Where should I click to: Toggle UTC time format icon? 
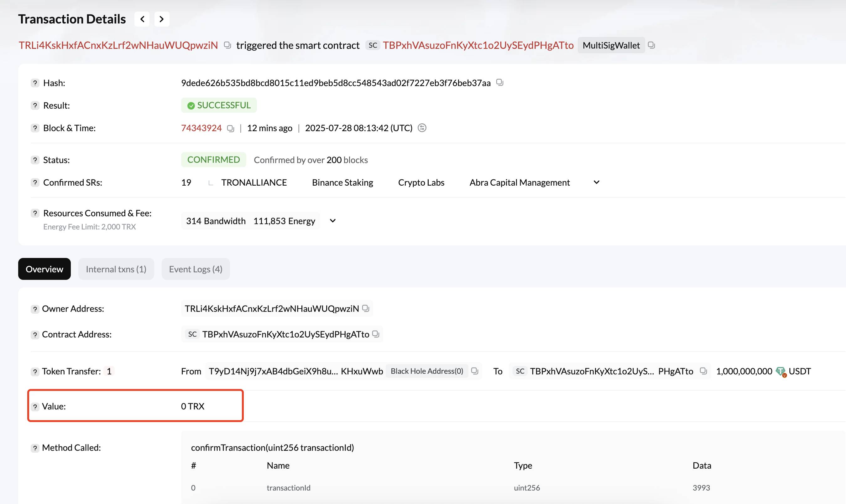[x=422, y=128]
